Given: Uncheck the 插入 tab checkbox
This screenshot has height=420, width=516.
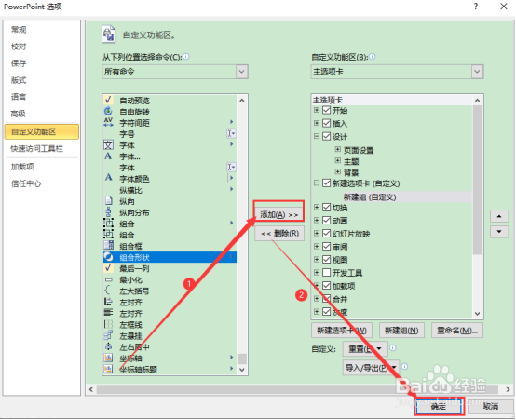Looking at the screenshot, I should pos(326,123).
